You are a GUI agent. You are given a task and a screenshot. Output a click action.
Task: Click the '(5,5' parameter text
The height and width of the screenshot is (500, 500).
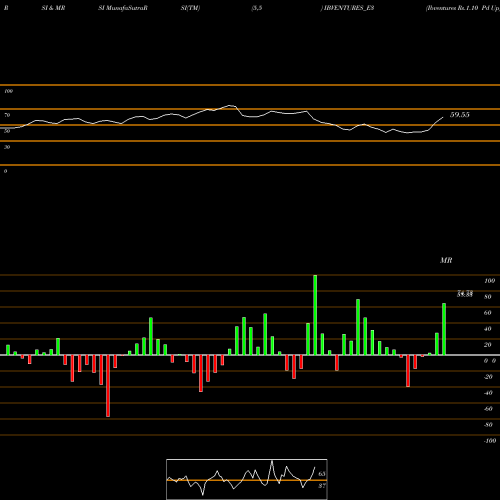pyautogui.click(x=257, y=8)
